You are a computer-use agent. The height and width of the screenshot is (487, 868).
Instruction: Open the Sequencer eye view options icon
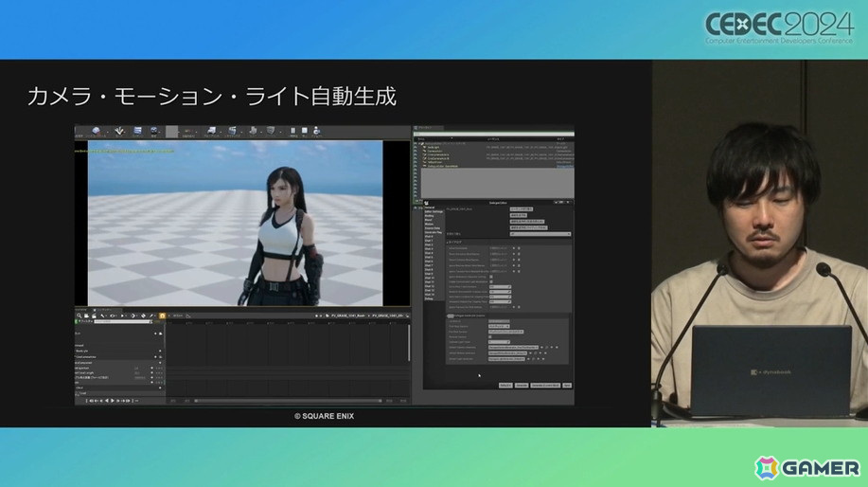click(x=113, y=316)
